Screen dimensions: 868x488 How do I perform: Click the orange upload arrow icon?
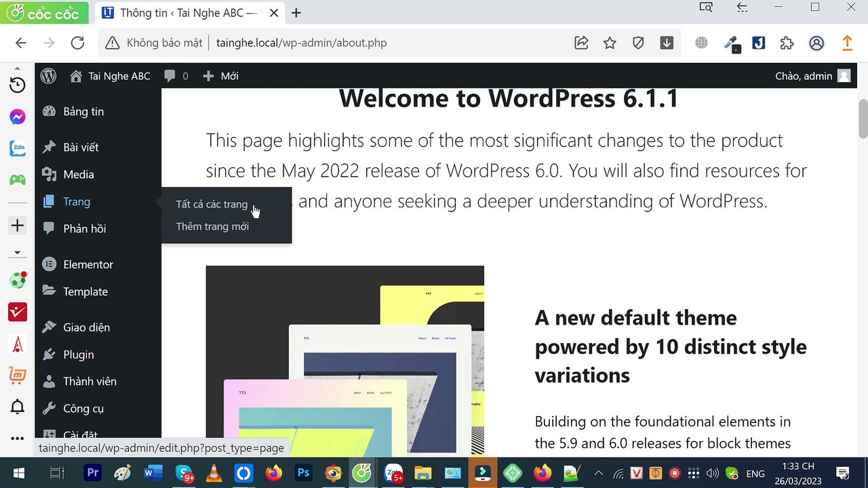coord(847,43)
